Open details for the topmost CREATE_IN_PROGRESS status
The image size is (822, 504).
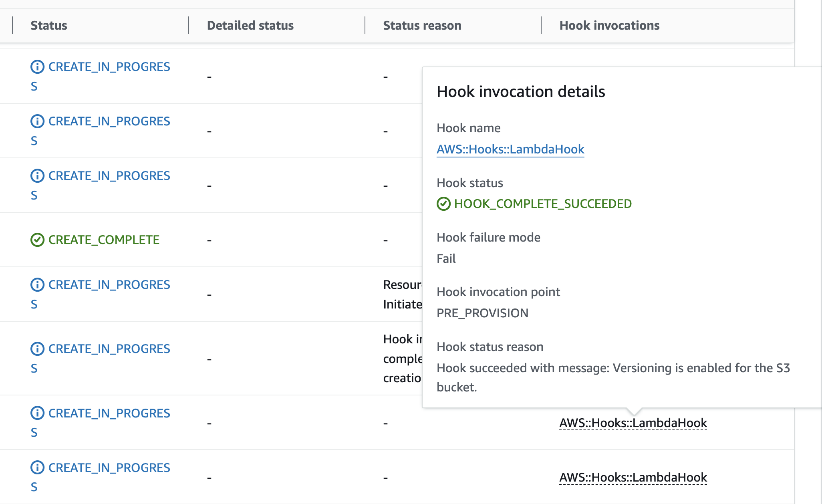coord(109,67)
